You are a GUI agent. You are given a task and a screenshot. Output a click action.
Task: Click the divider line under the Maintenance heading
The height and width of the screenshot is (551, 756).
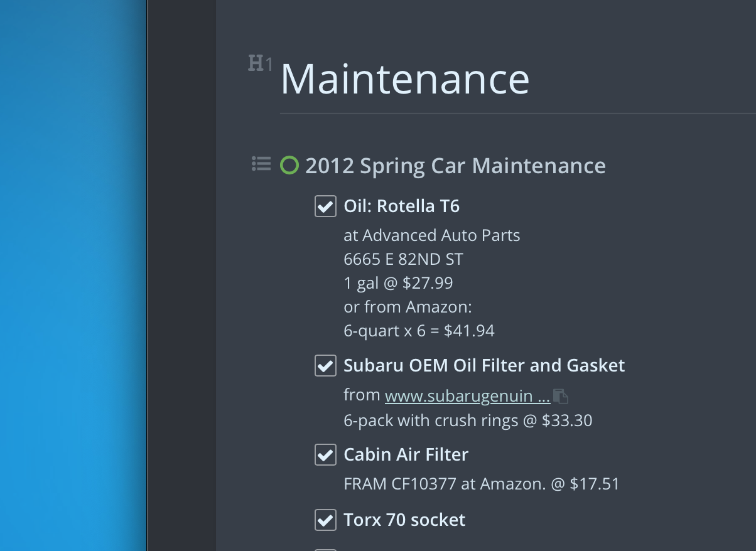click(502, 114)
